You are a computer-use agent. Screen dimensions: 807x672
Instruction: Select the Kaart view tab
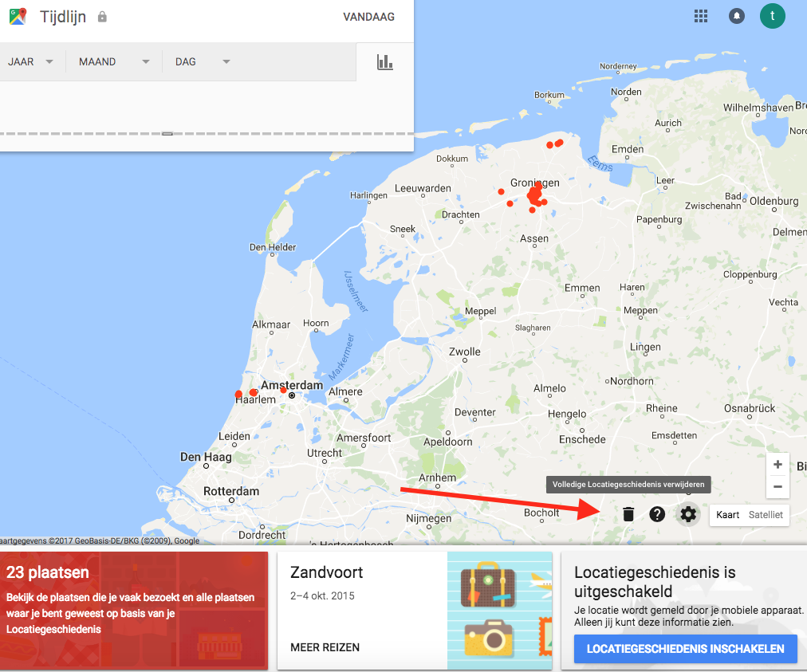point(727,515)
